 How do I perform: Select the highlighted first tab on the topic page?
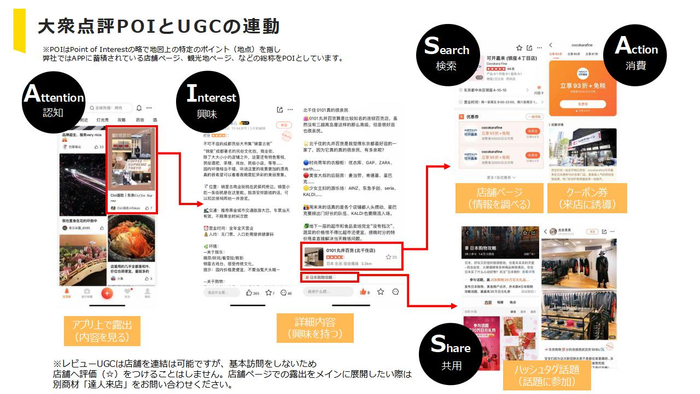tap(488, 303)
